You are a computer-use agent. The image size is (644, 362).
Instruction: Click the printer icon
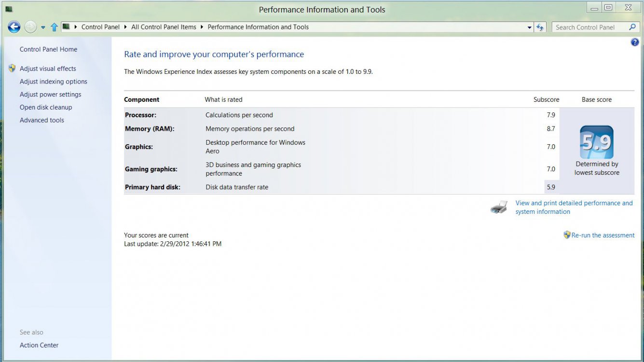point(499,207)
